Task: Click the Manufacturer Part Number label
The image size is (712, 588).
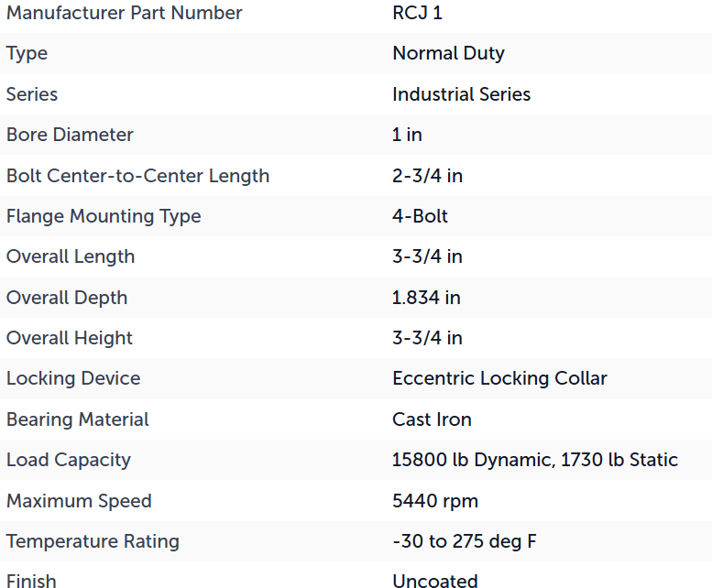Action: (x=125, y=13)
